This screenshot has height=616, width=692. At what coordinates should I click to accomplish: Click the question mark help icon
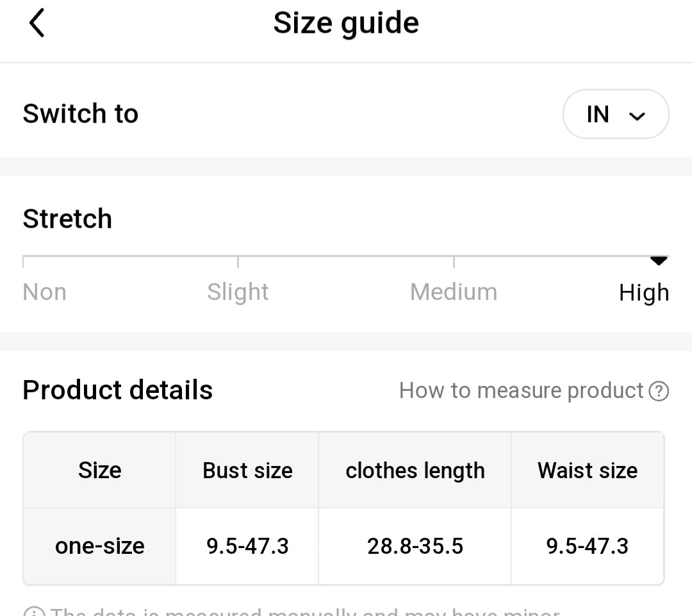pos(659,390)
